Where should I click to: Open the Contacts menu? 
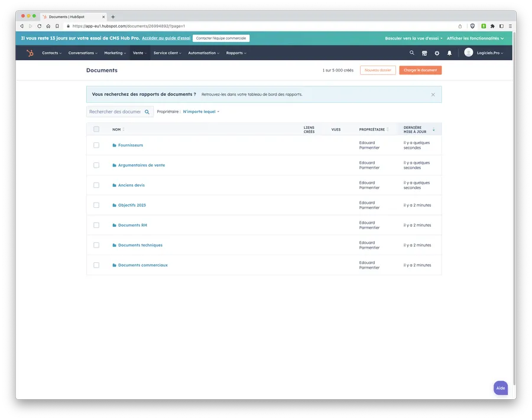tap(51, 53)
